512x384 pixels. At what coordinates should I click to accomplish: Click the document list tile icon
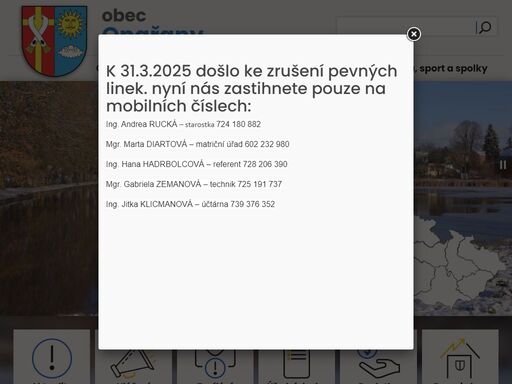[x=296, y=364]
